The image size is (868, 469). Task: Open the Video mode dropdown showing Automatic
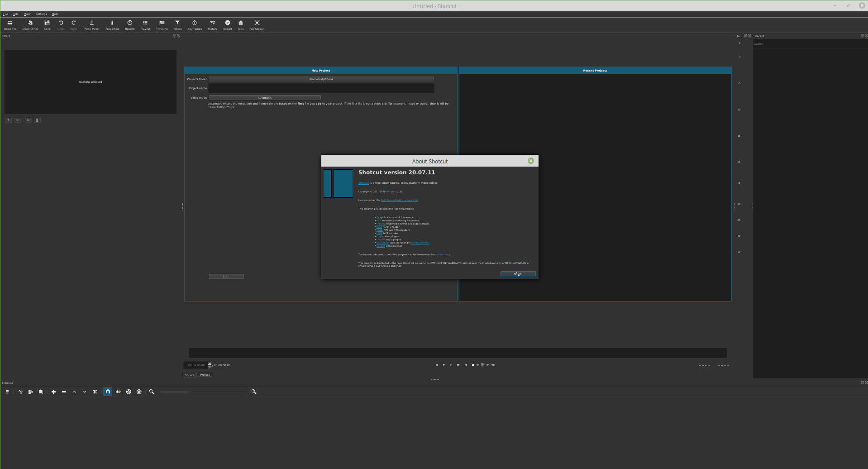[265, 97]
